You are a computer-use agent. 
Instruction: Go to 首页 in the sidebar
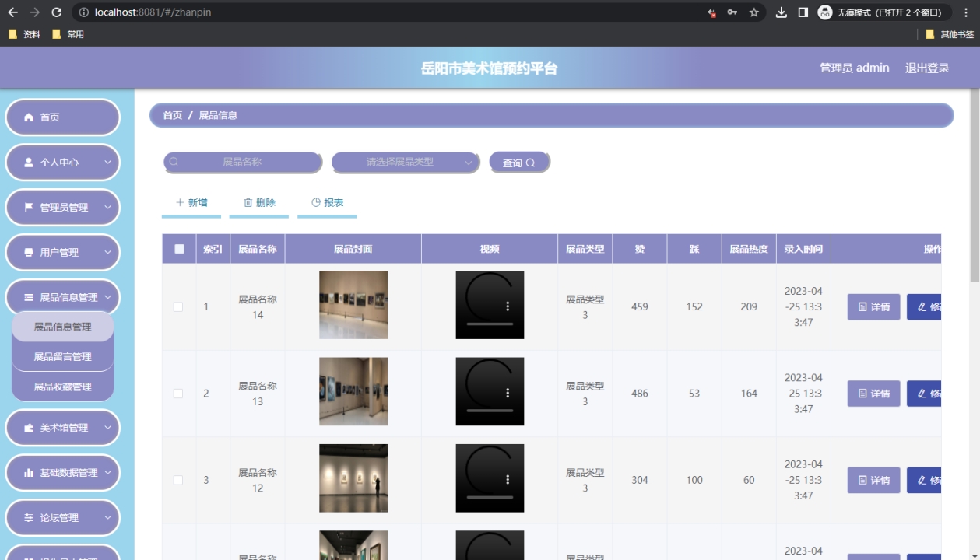[x=63, y=117]
